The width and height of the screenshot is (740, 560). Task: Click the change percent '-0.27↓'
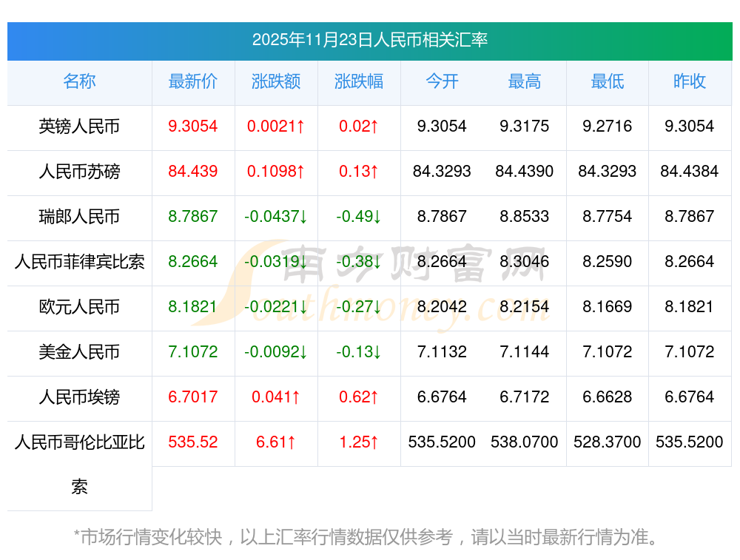coord(359,307)
